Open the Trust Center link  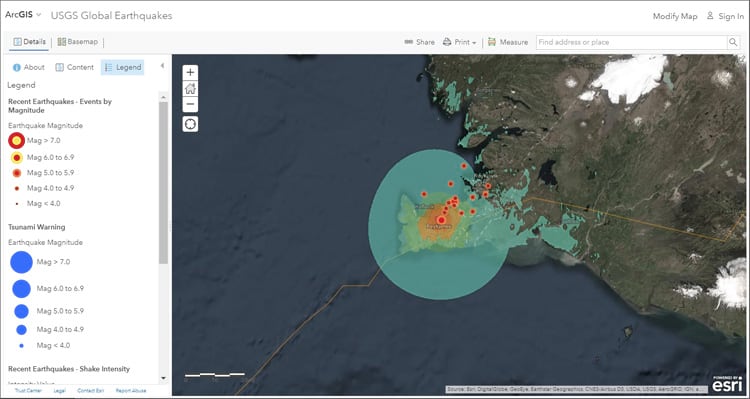coord(28,391)
